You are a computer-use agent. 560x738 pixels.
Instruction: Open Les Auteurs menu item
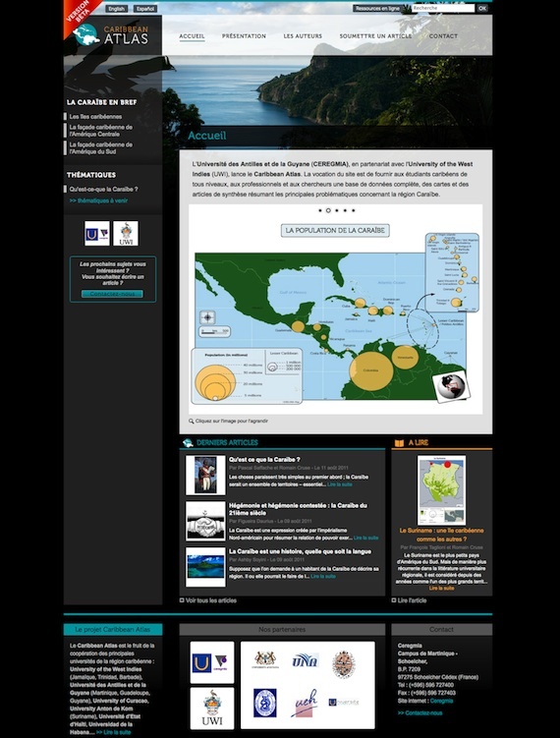pos(303,35)
